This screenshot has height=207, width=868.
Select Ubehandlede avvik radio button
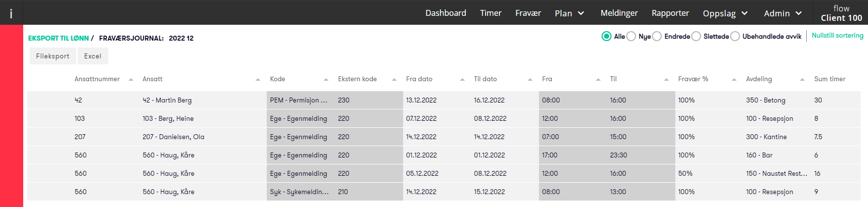735,36
